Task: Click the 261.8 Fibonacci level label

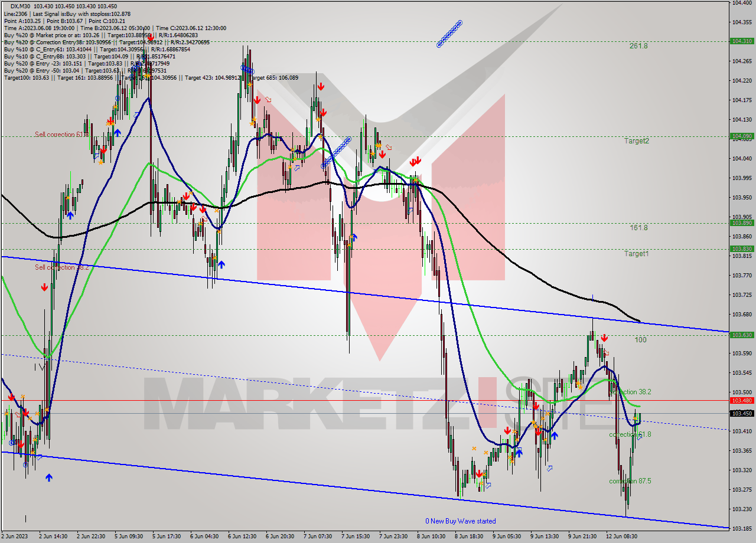Action: (638, 45)
